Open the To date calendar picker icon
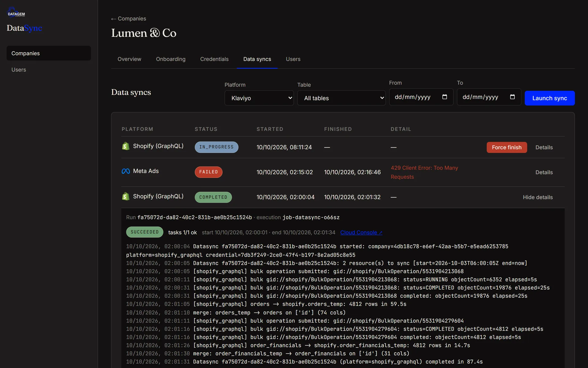The width and height of the screenshot is (588, 368). pyautogui.click(x=512, y=97)
